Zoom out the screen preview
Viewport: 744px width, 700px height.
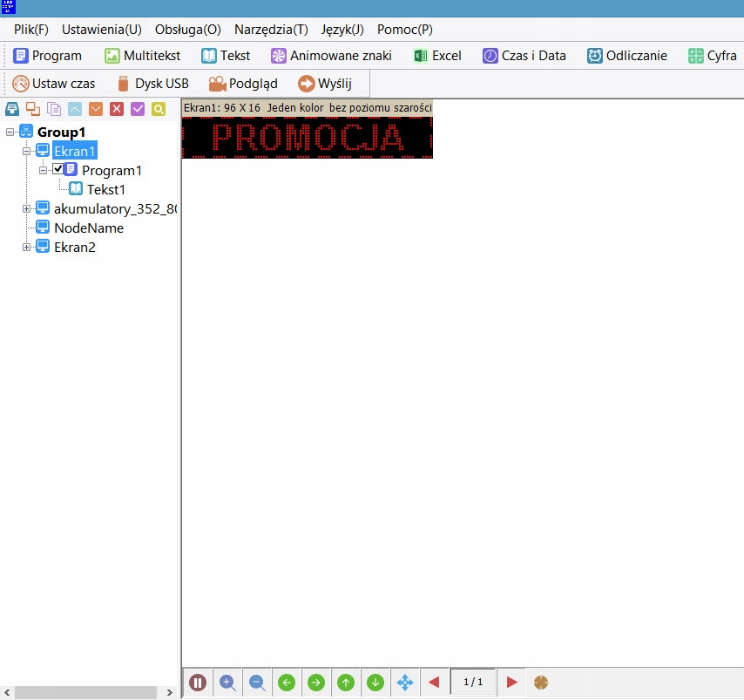(257, 683)
